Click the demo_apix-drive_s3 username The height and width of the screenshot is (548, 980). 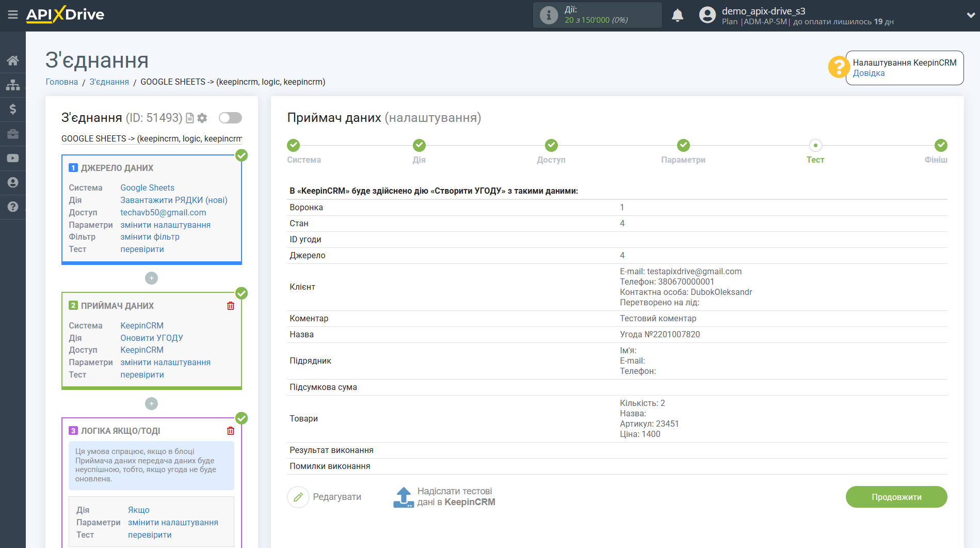[x=763, y=11]
